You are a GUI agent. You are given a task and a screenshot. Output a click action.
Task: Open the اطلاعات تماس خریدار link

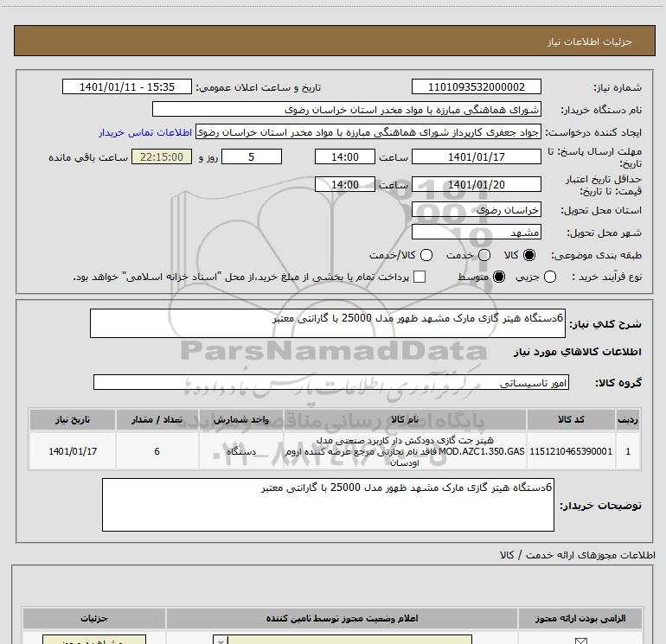145,132
